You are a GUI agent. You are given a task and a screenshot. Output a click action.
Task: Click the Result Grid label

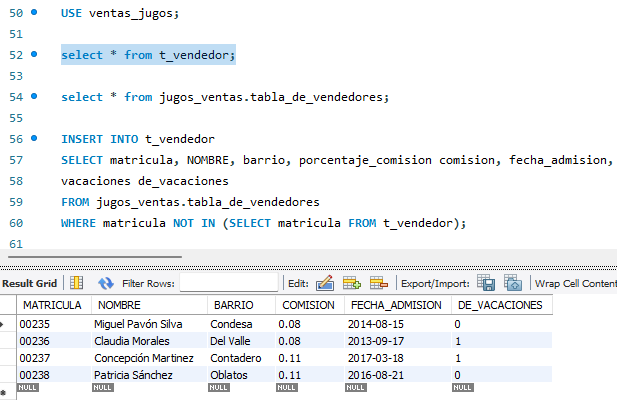coord(30,284)
